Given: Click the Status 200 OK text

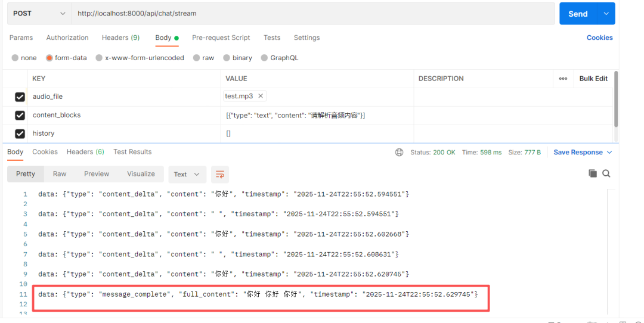Looking at the screenshot, I should click(432, 153).
